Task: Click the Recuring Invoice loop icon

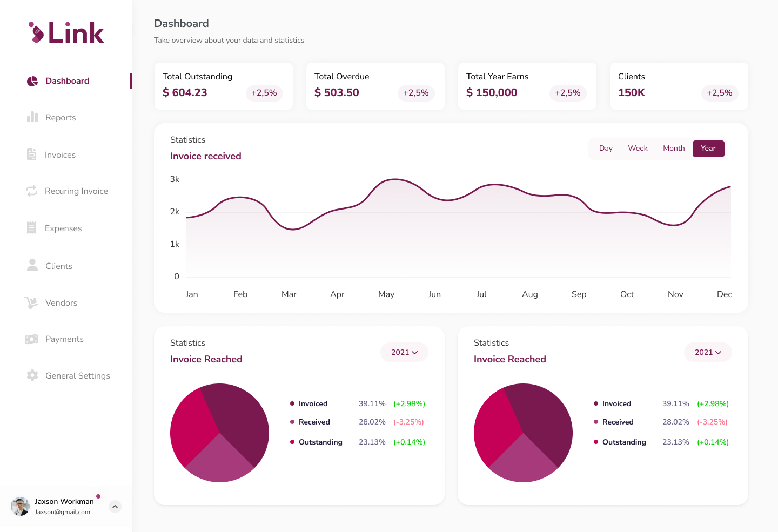Action: [32, 191]
